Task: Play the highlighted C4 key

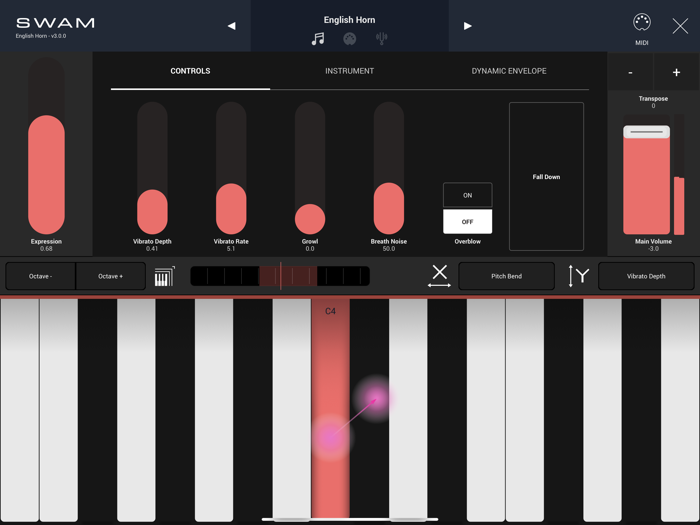Action: 330,408
